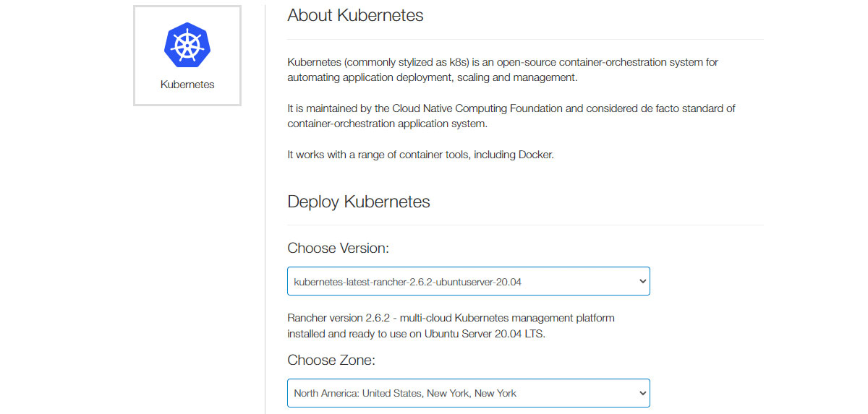Select the Kubernetes card label text

[x=187, y=85]
